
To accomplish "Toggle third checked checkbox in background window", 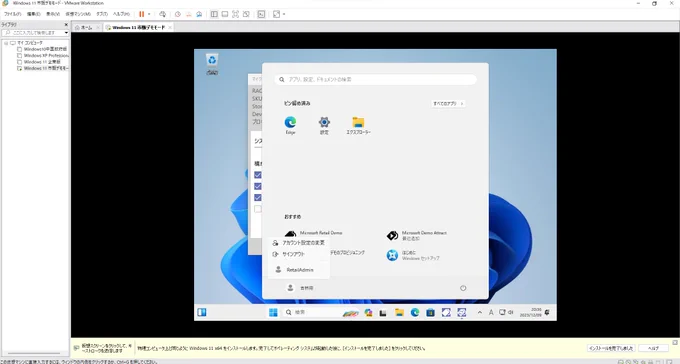I will pos(258,197).
